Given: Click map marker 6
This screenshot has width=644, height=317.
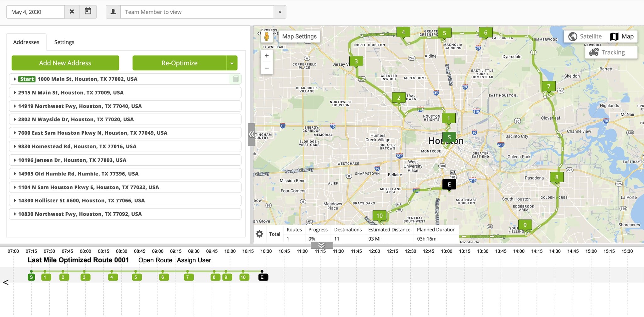Looking at the screenshot, I should 486,32.
